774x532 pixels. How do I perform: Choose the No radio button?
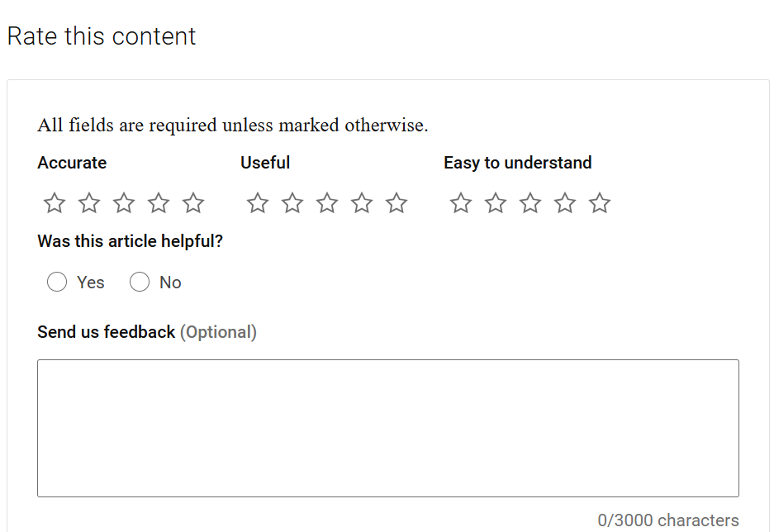(140, 283)
